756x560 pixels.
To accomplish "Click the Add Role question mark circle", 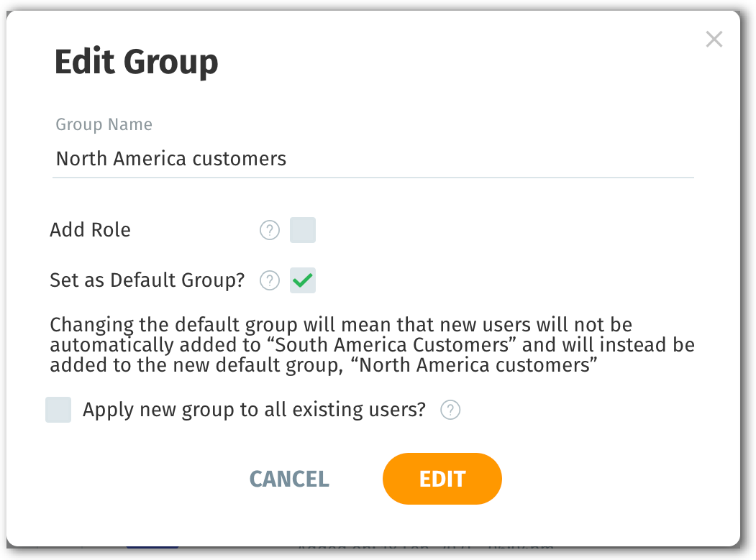I will click(269, 230).
